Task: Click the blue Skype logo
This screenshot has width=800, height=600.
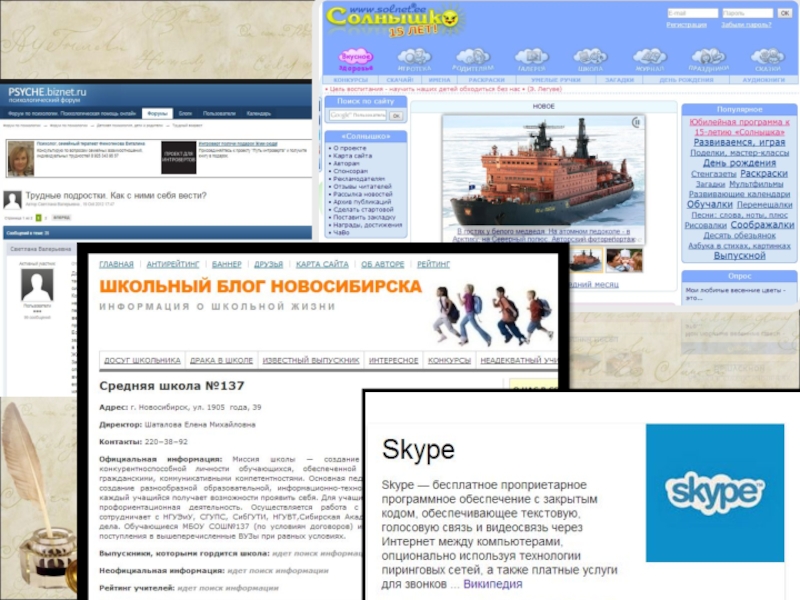Action: (x=715, y=492)
